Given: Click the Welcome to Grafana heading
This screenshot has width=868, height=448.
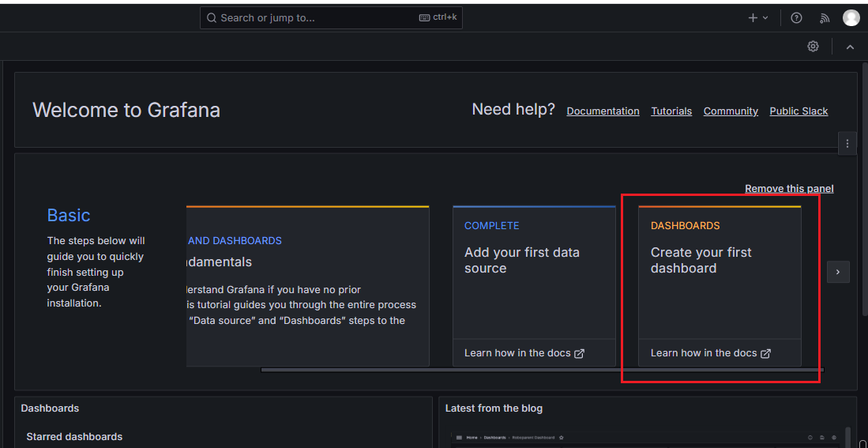Looking at the screenshot, I should pyautogui.click(x=126, y=110).
